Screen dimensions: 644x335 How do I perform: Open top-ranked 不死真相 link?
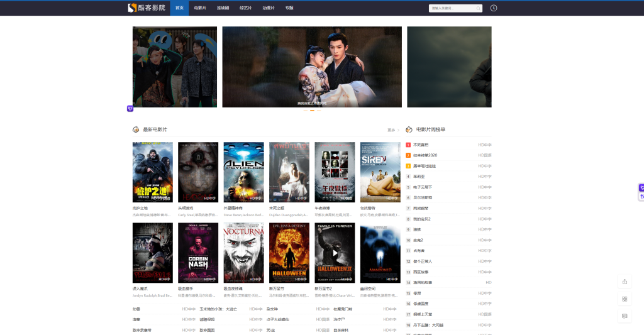point(420,145)
